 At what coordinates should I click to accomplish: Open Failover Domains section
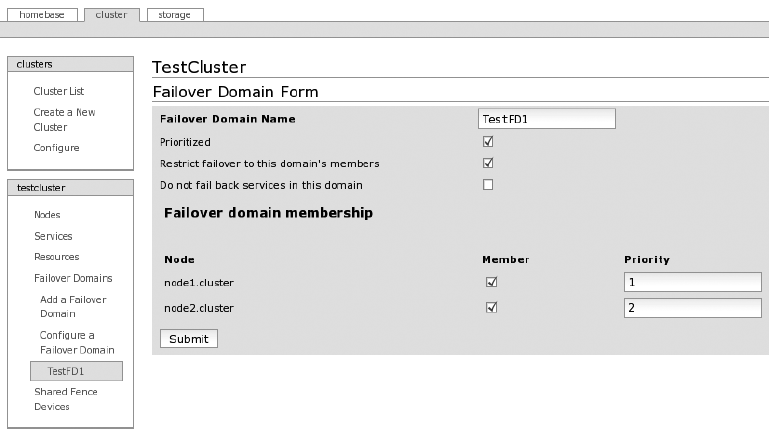[73, 278]
